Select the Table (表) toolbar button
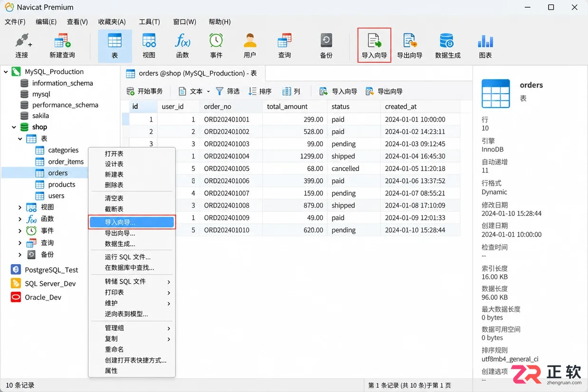The image size is (588, 392). tap(115, 46)
